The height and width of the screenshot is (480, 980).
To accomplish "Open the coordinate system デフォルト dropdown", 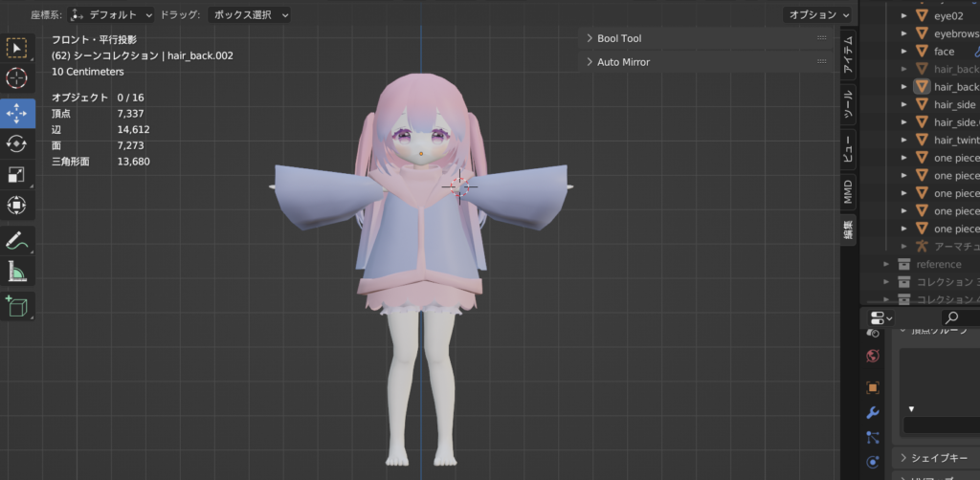I will point(112,15).
